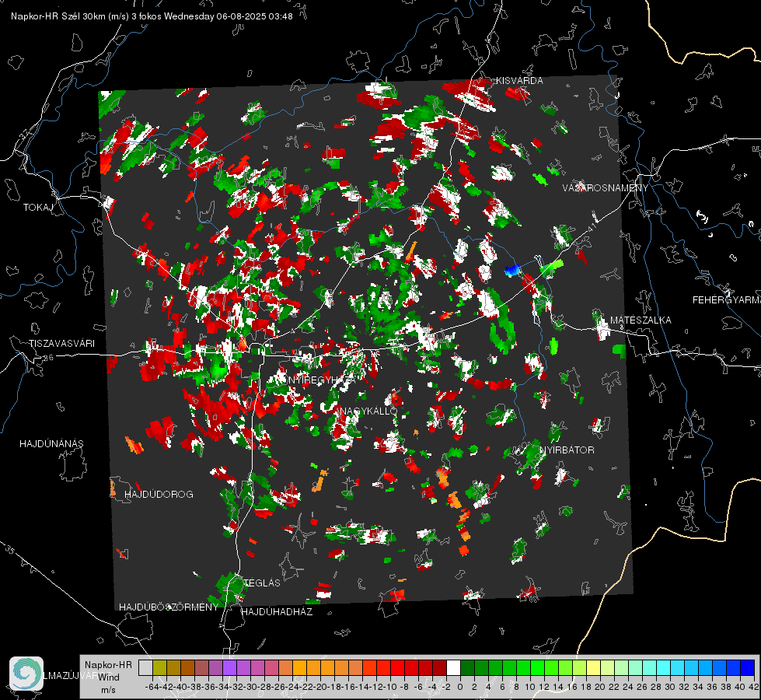This screenshot has height=700, width=761.
Task: Click the olive swatch beside the gray one
Action: coord(159,668)
